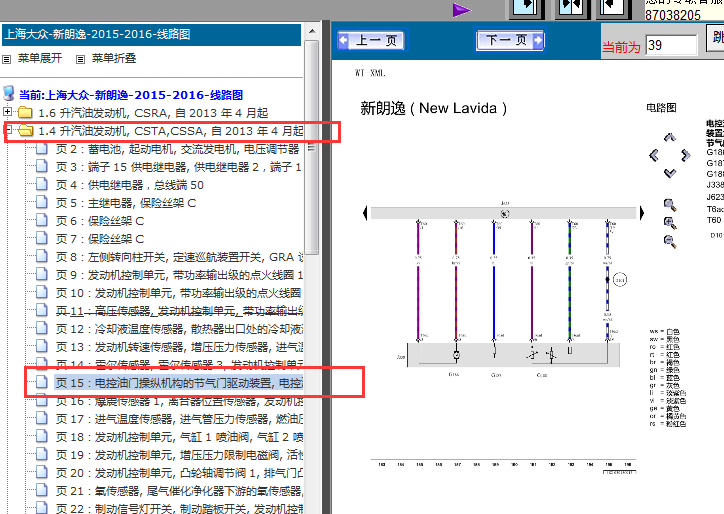Open 页 8 : 左侧转向柱开关

pos(179,257)
